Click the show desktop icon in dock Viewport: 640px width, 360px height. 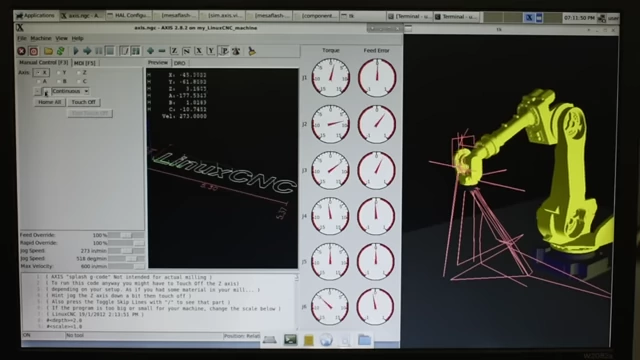click(270, 340)
